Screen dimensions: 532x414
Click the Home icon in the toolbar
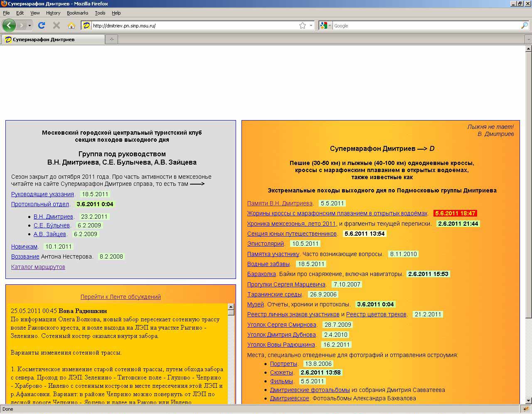71,25
